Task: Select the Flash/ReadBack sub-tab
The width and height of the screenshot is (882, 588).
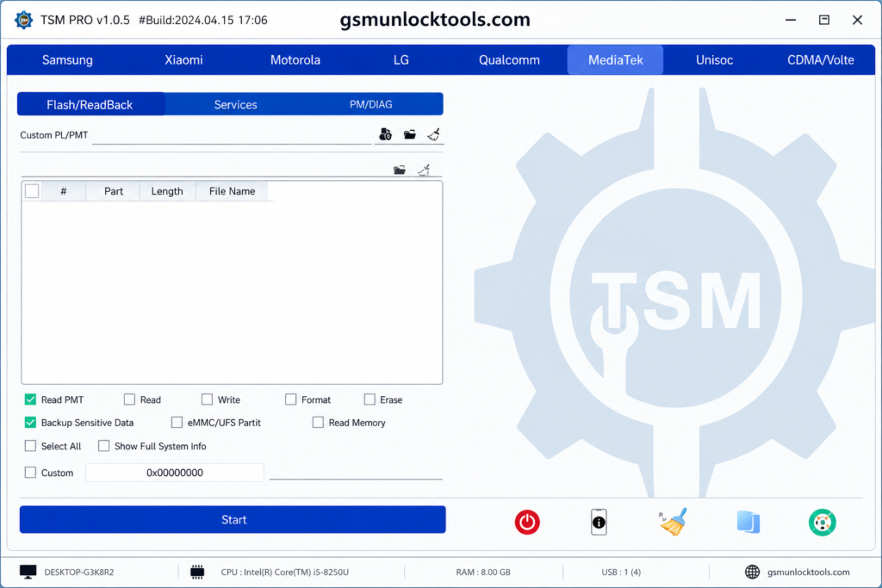Action: (x=90, y=104)
